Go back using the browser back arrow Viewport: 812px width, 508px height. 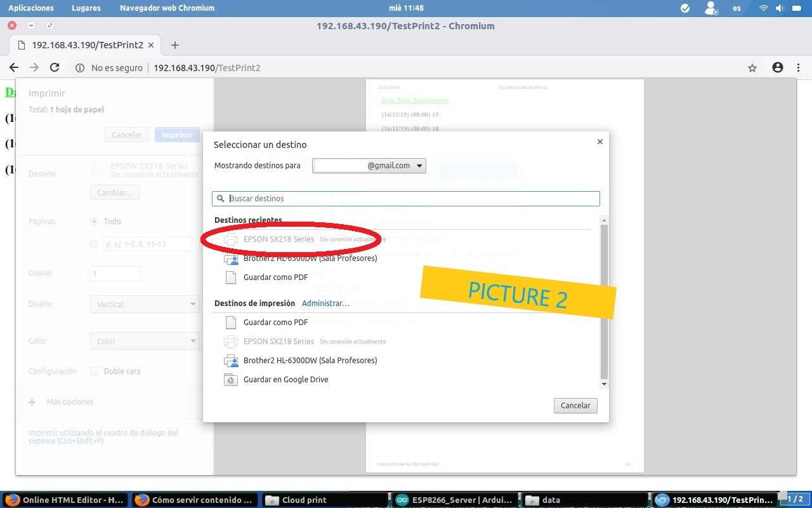[x=14, y=68]
